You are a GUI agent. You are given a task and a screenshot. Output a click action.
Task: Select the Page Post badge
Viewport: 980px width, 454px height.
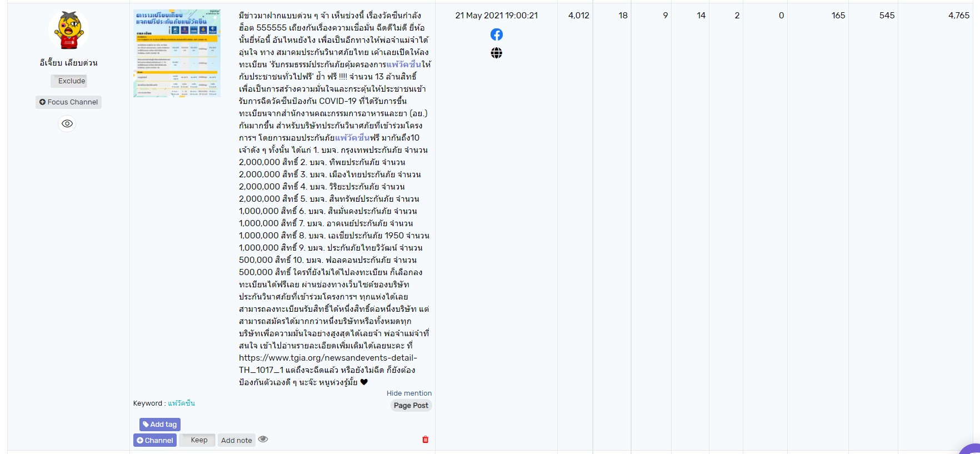(x=411, y=406)
